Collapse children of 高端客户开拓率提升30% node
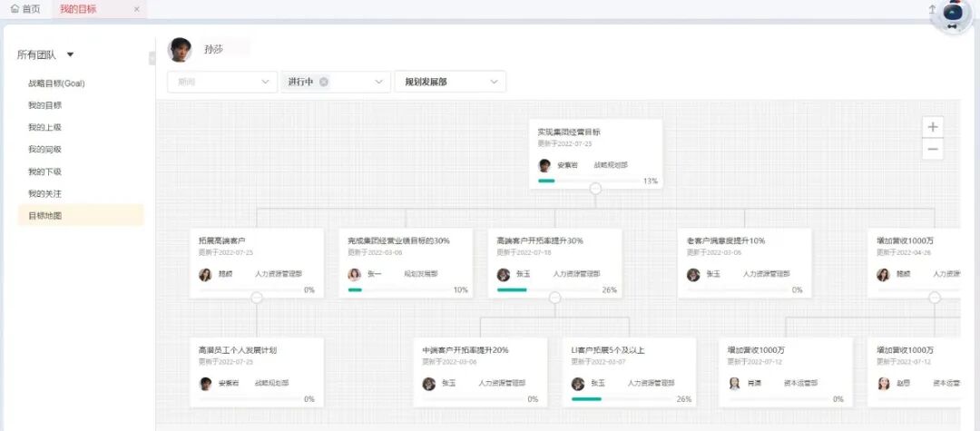Viewport: 980px width, 431px height. pos(555,298)
